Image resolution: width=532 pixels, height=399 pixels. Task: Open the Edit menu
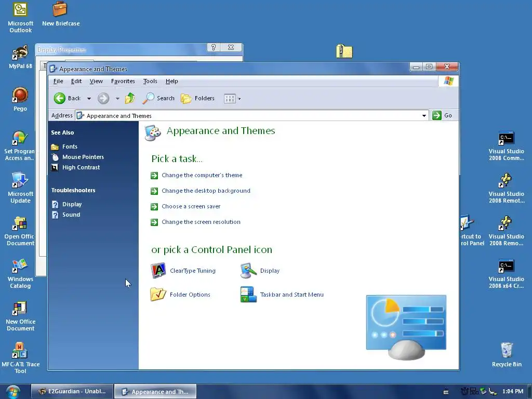pos(76,81)
